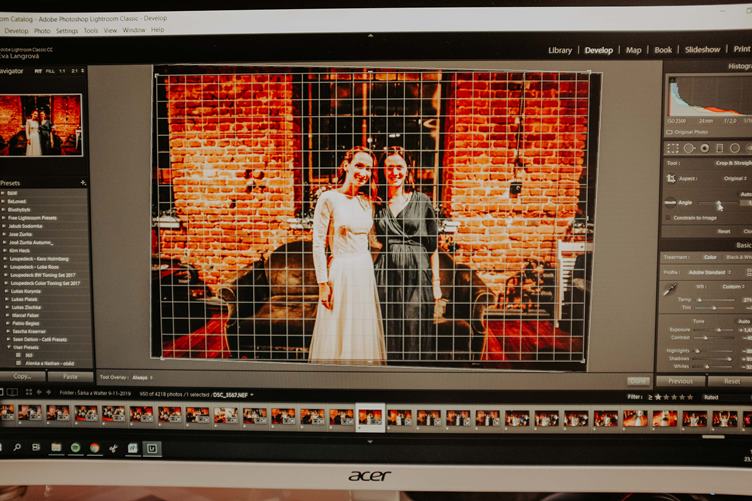This screenshot has width=752, height=501.
Task: Open Spotify from the taskbar
Action: click(75, 448)
